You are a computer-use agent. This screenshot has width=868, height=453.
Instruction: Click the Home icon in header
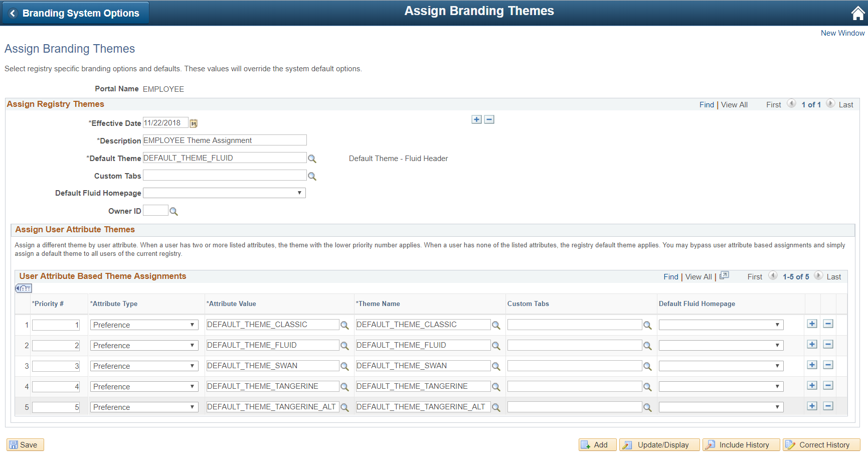tap(858, 13)
